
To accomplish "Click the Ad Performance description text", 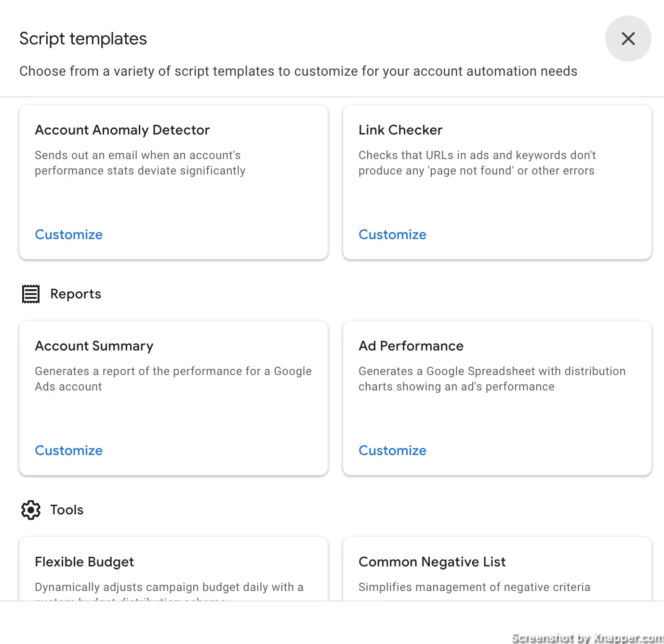I will [492, 379].
